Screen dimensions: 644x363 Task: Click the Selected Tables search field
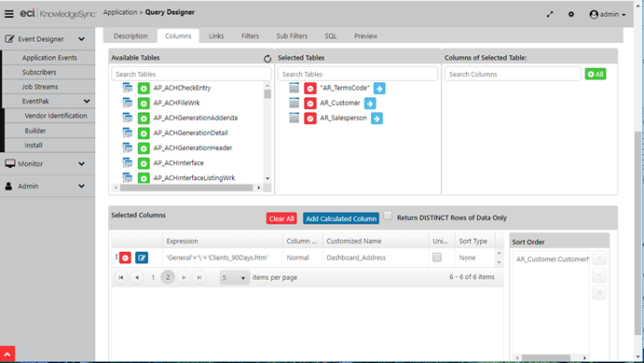[x=358, y=74]
